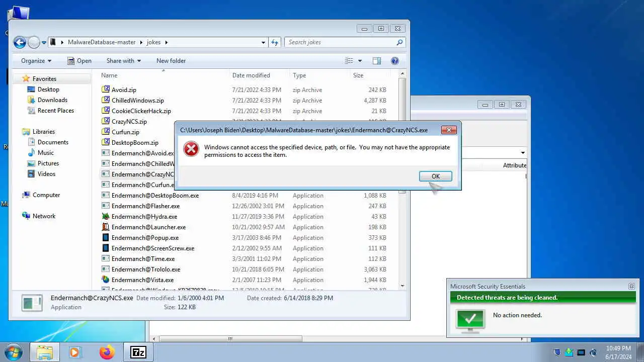Image resolution: width=644 pixels, height=362 pixels.
Task: Toggle the preview pane icon
Action: pos(377,61)
